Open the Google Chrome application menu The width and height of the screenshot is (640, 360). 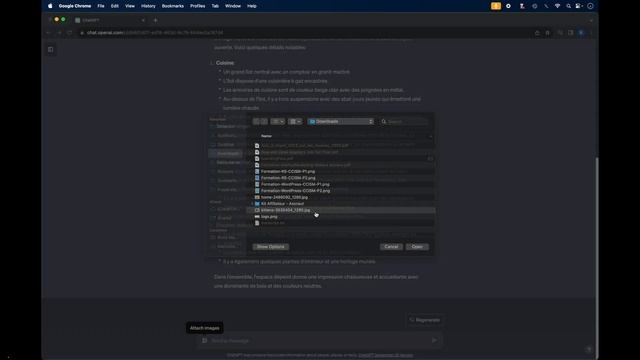(75, 6)
